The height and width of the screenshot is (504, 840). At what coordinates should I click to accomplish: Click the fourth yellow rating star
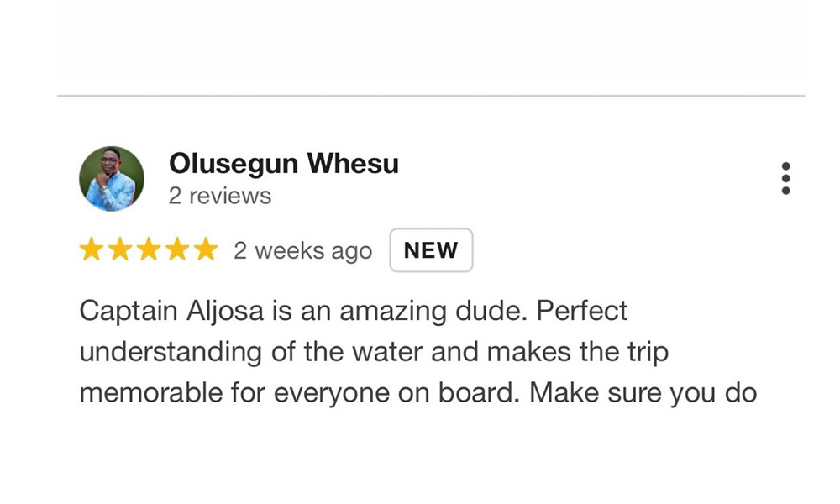176,250
